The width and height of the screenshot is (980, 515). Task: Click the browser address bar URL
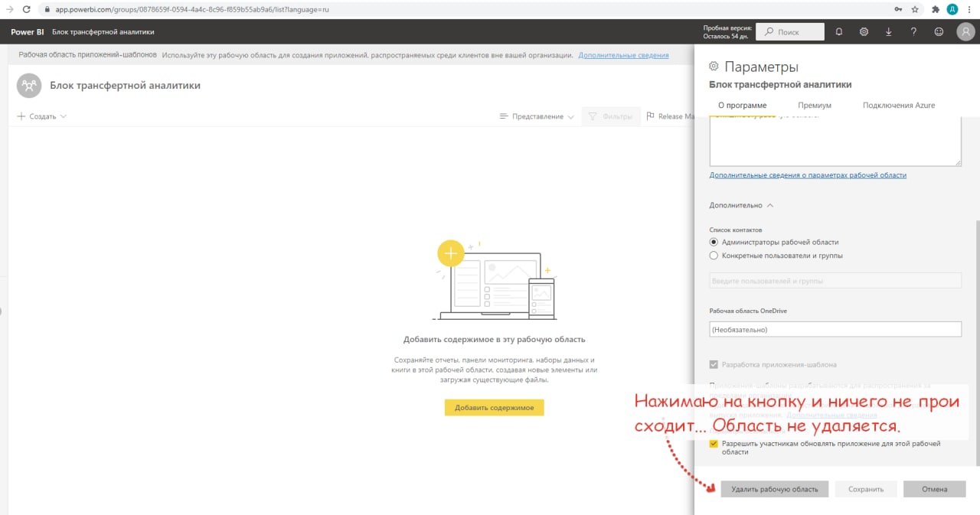[x=192, y=9]
